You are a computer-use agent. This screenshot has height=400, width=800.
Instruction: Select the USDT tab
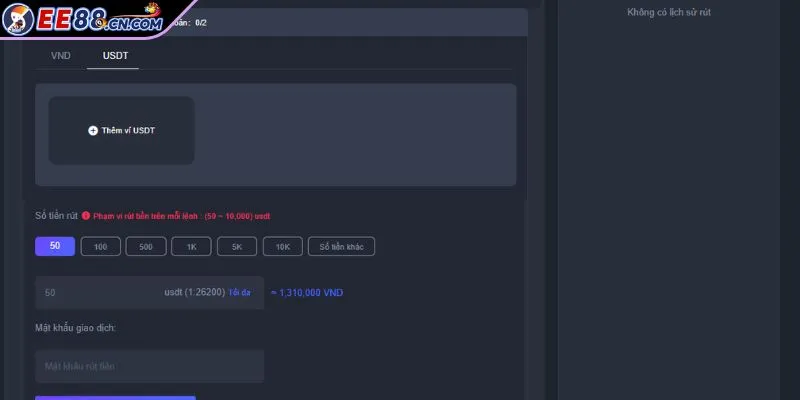click(115, 56)
